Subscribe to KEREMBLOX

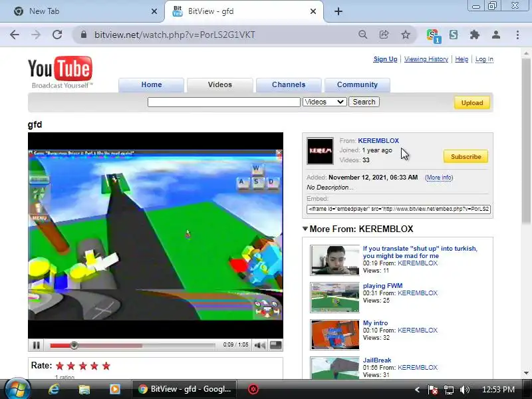point(466,157)
